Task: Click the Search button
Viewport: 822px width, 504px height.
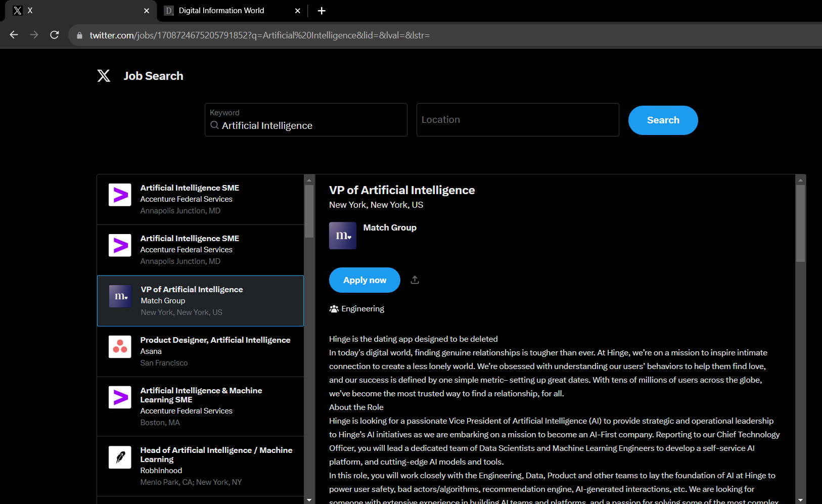Action: point(663,120)
